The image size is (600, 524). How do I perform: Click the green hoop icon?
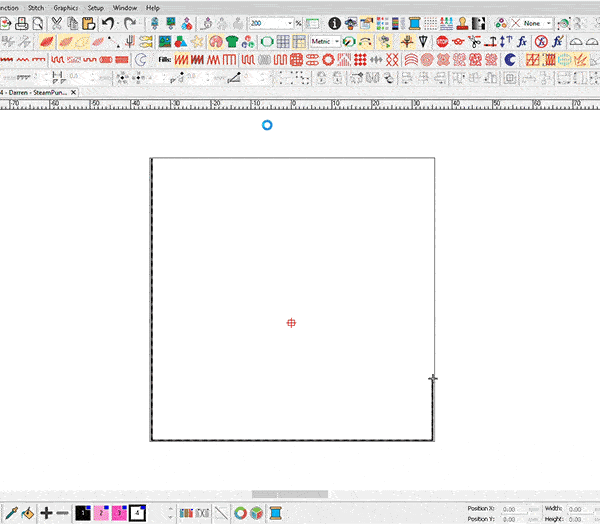(x=267, y=41)
